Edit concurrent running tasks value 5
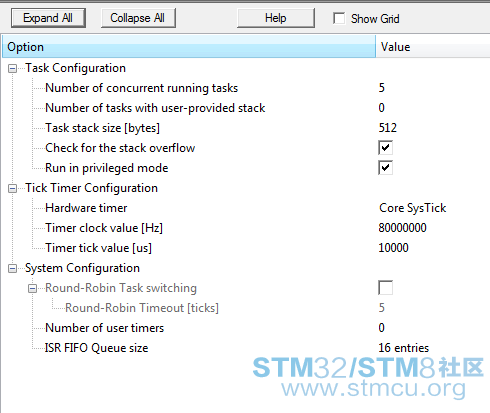This screenshot has width=490, height=413. point(382,88)
